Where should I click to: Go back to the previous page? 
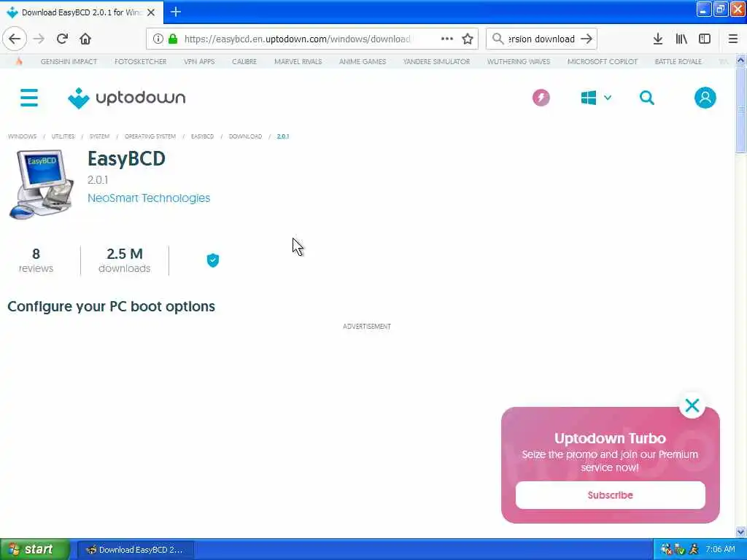(x=15, y=39)
